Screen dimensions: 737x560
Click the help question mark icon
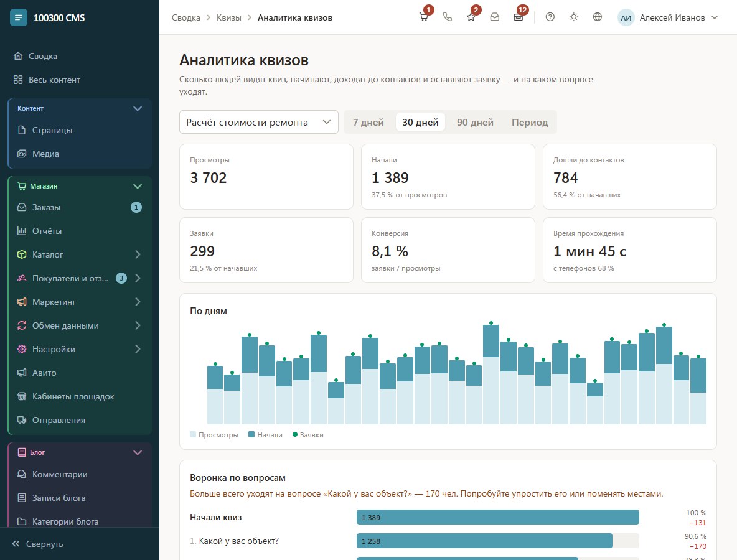pos(550,17)
